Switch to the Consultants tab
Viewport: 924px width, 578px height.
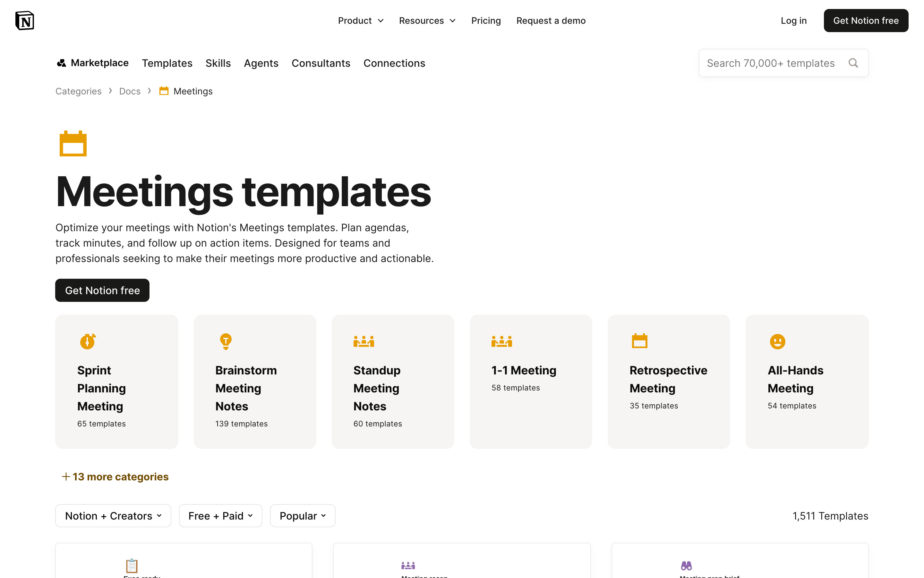[x=321, y=63]
